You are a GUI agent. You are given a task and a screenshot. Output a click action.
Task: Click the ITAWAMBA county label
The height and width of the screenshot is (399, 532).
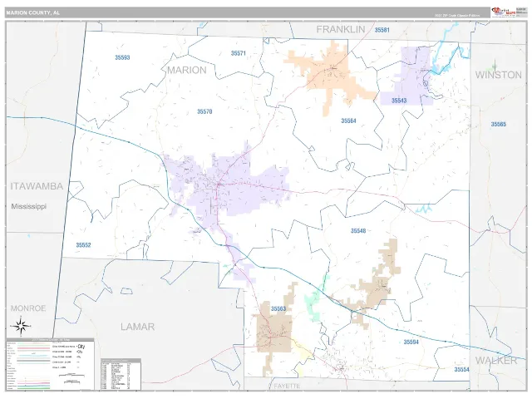[x=37, y=186]
